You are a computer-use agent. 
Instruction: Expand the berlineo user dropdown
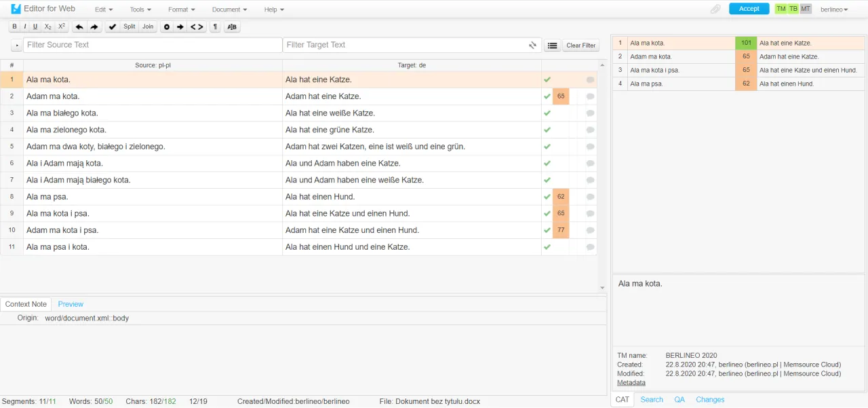click(834, 10)
